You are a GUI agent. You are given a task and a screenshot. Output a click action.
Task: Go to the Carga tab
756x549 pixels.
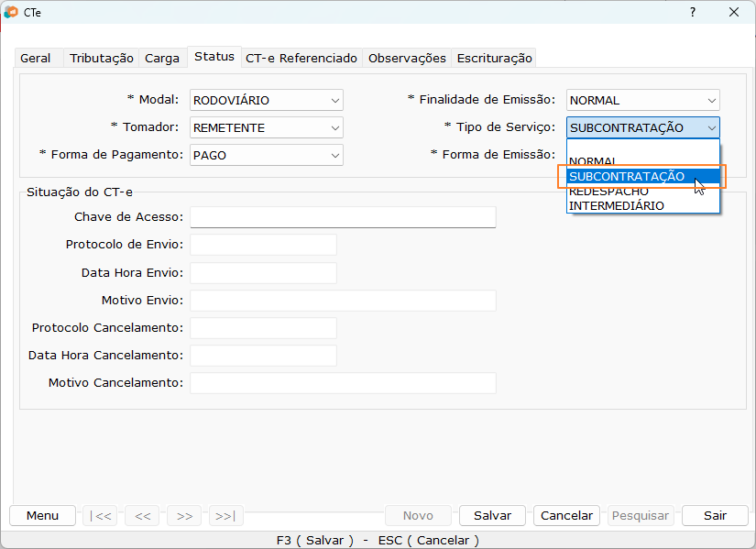pos(162,58)
